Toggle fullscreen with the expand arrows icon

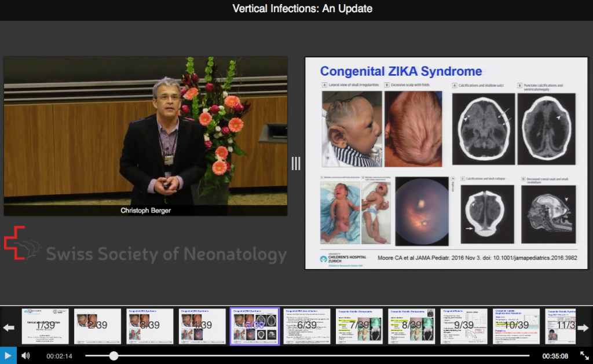pyautogui.click(x=584, y=356)
